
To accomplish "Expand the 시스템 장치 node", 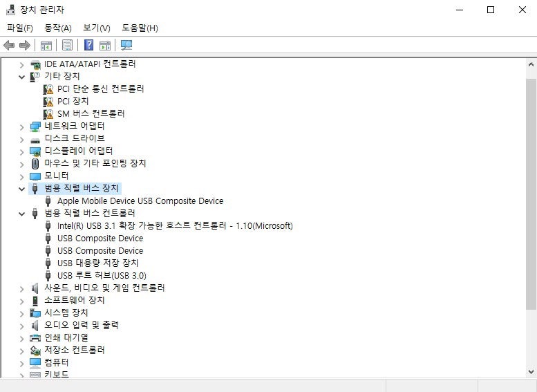I will point(21,313).
